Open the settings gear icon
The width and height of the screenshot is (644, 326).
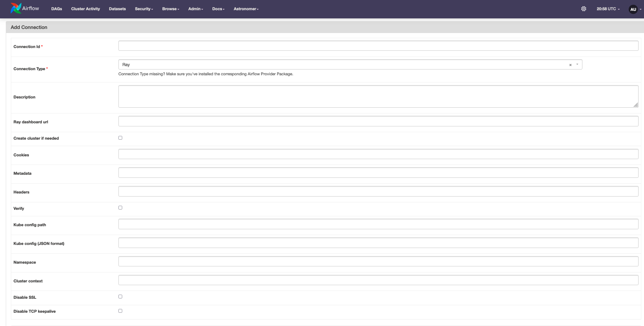coord(583,9)
